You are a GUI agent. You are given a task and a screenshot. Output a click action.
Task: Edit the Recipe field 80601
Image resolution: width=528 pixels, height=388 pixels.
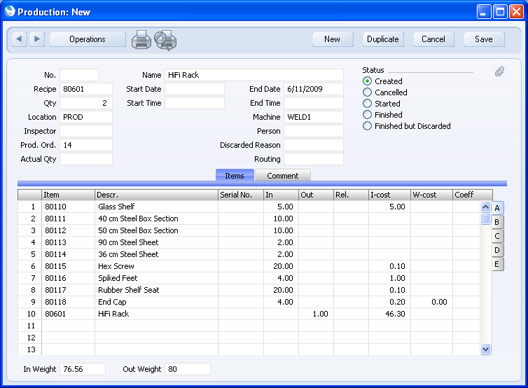[86, 89]
